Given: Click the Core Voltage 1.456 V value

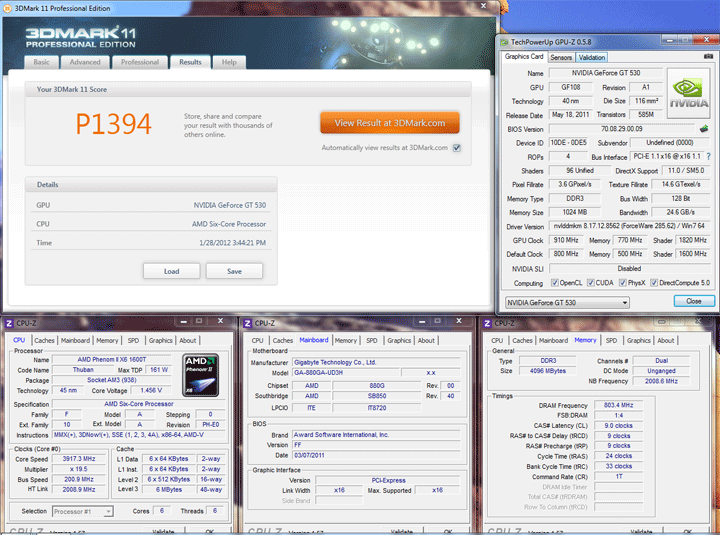Looking at the screenshot, I should [151, 390].
